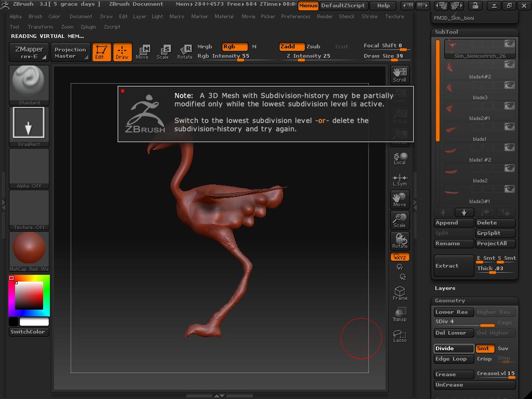Screen dimensions: 532x399
Task: Click the Z Intensity slider
Action: (x=309, y=56)
